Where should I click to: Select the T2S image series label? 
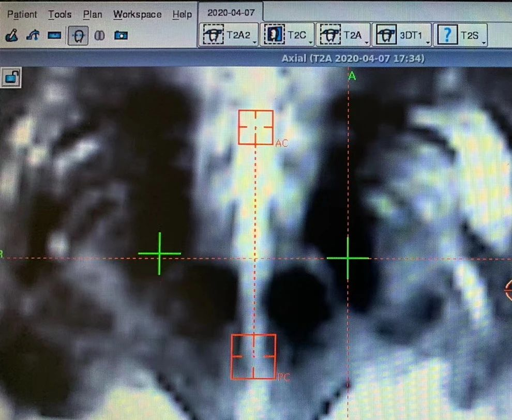(x=470, y=35)
